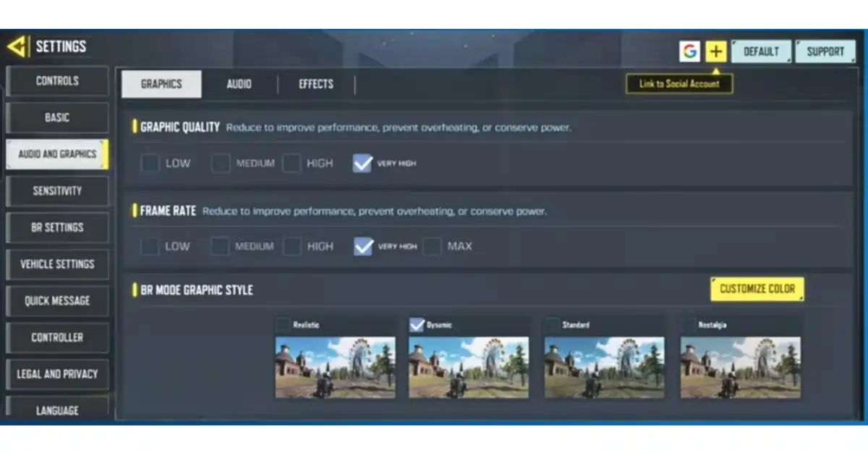Check the Nostalgia graphic style box
This screenshot has height=454, width=868.
tap(688, 325)
